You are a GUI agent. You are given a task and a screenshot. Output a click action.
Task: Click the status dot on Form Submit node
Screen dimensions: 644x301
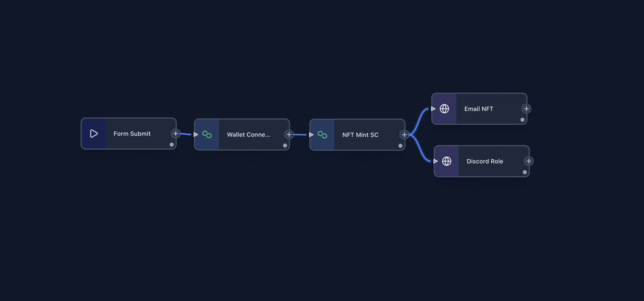point(172,145)
